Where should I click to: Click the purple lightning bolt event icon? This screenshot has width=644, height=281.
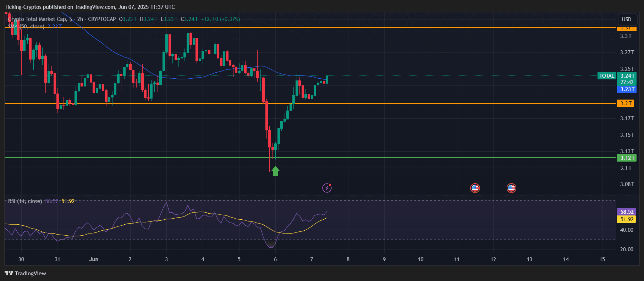pos(327,188)
